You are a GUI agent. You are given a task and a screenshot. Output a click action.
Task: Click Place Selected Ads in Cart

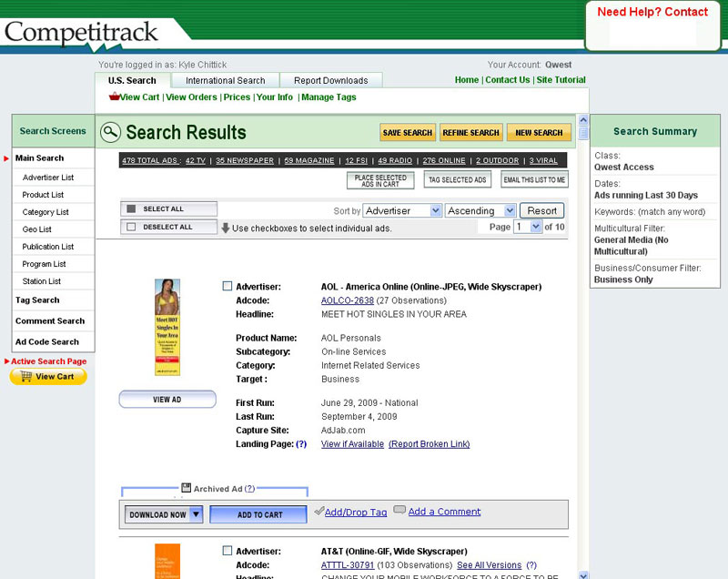(x=380, y=180)
